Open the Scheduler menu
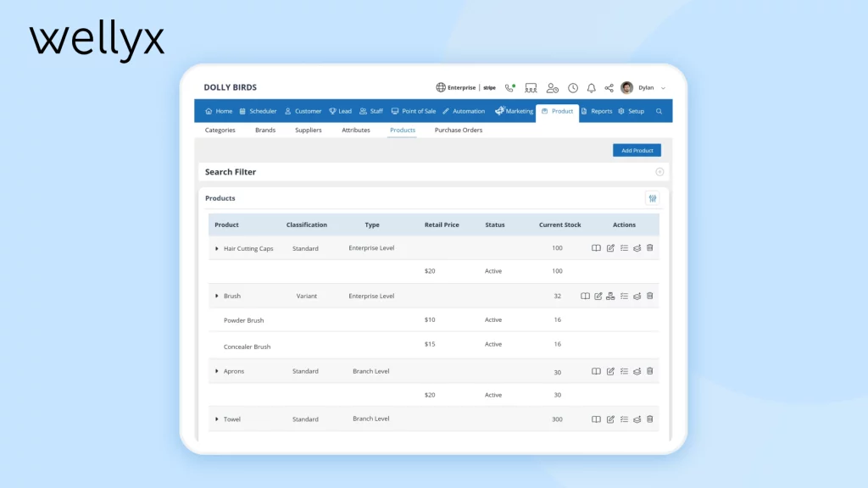This screenshot has height=488, width=868. tap(258, 111)
